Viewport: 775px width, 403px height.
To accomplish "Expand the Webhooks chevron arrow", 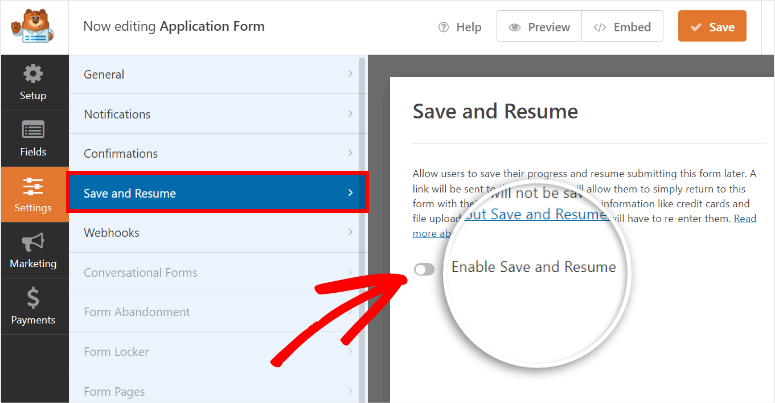I will (x=350, y=233).
